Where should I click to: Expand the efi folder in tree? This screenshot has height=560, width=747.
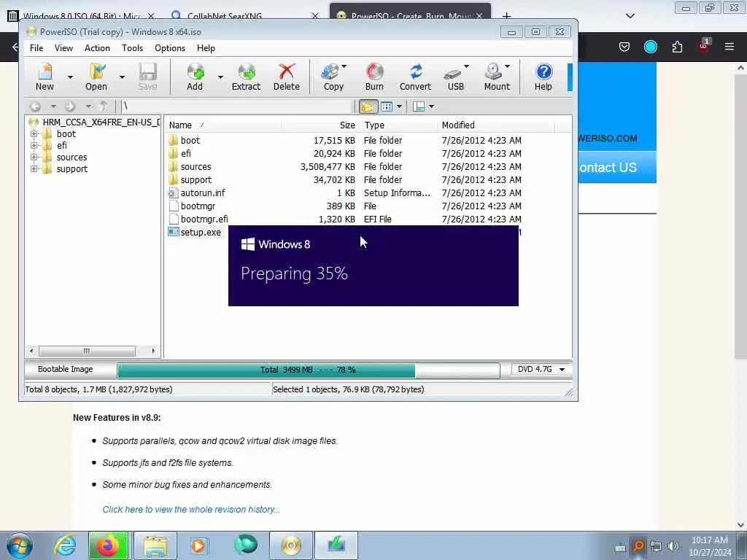34,145
